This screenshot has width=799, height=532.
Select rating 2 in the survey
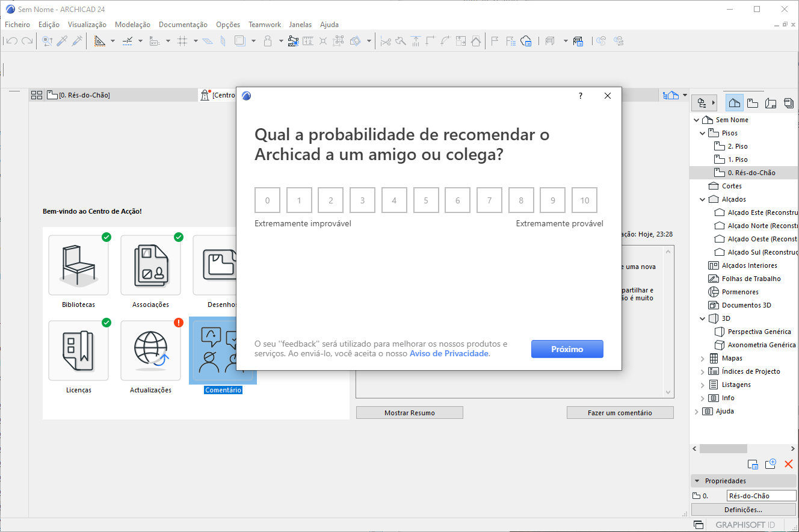(x=331, y=200)
